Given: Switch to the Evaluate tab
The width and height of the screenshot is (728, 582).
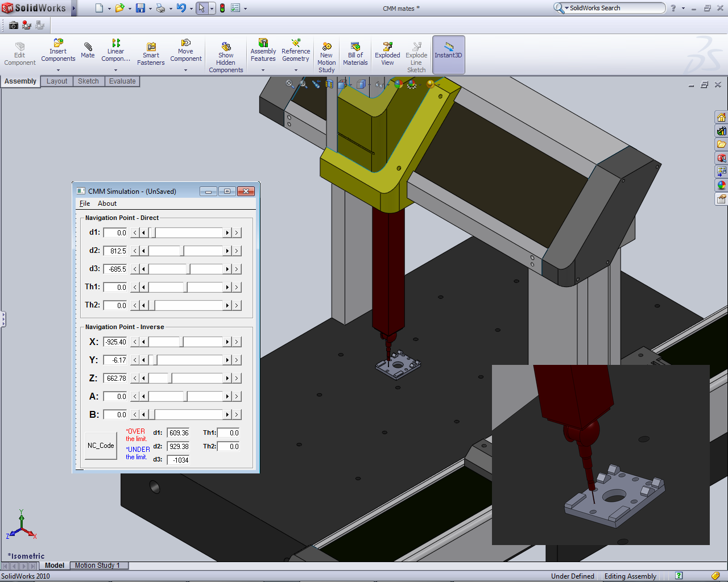Looking at the screenshot, I should (122, 81).
